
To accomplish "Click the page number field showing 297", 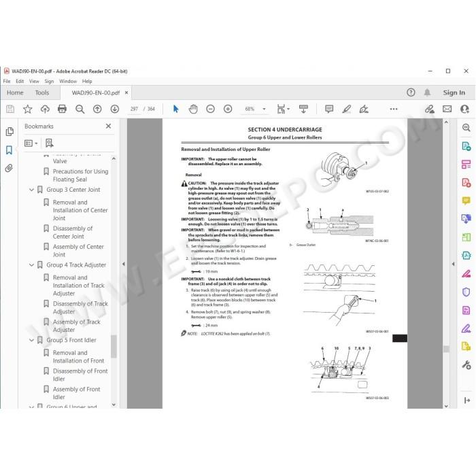I will (134, 109).
